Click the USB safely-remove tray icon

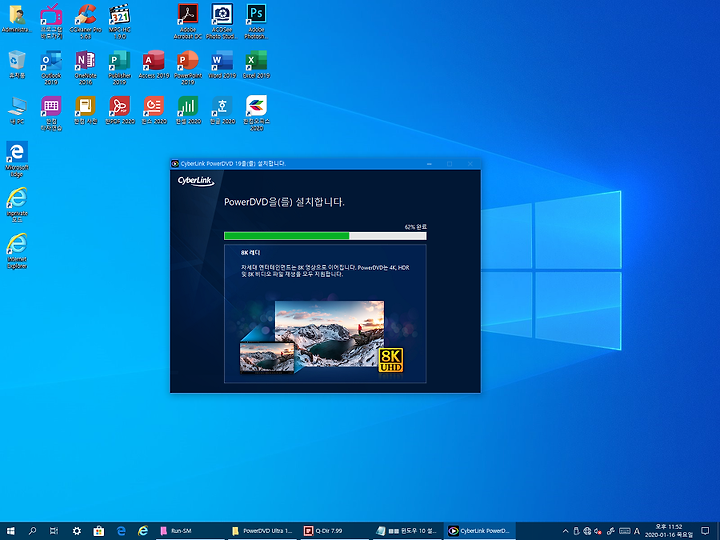pyautogui.click(x=576, y=531)
